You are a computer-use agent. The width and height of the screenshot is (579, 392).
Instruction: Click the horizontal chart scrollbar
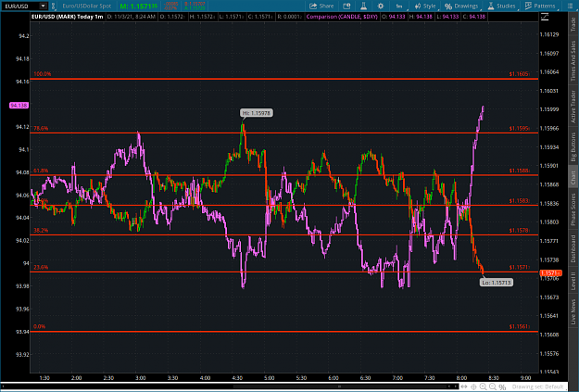(340, 386)
